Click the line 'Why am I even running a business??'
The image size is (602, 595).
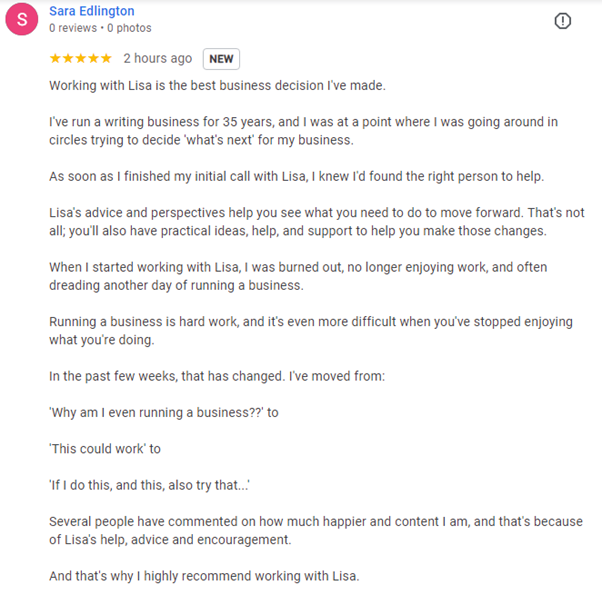click(163, 413)
